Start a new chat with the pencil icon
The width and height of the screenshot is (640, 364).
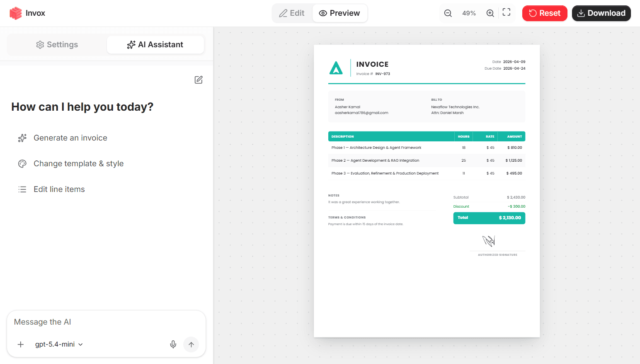tap(199, 80)
